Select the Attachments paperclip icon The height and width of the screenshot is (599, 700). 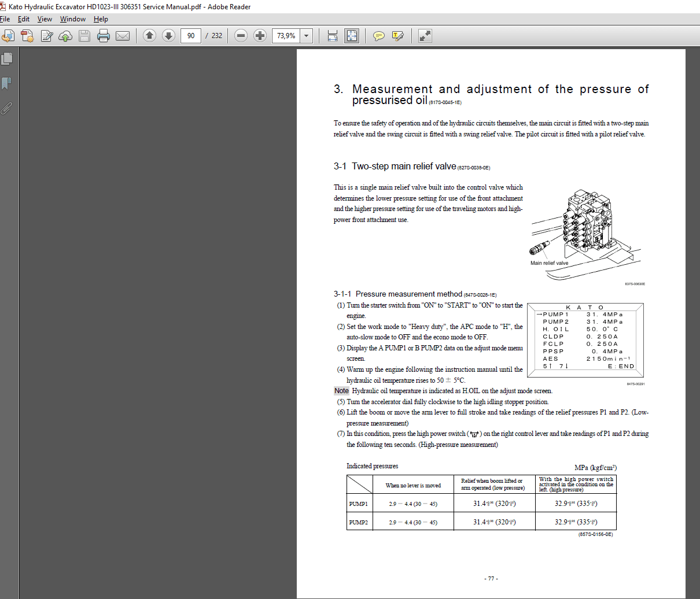[x=6, y=108]
